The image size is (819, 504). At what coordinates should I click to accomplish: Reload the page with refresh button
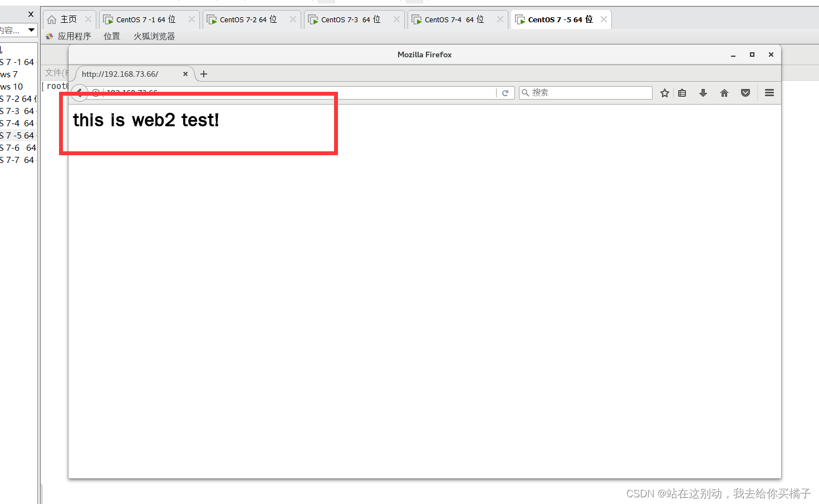(505, 93)
